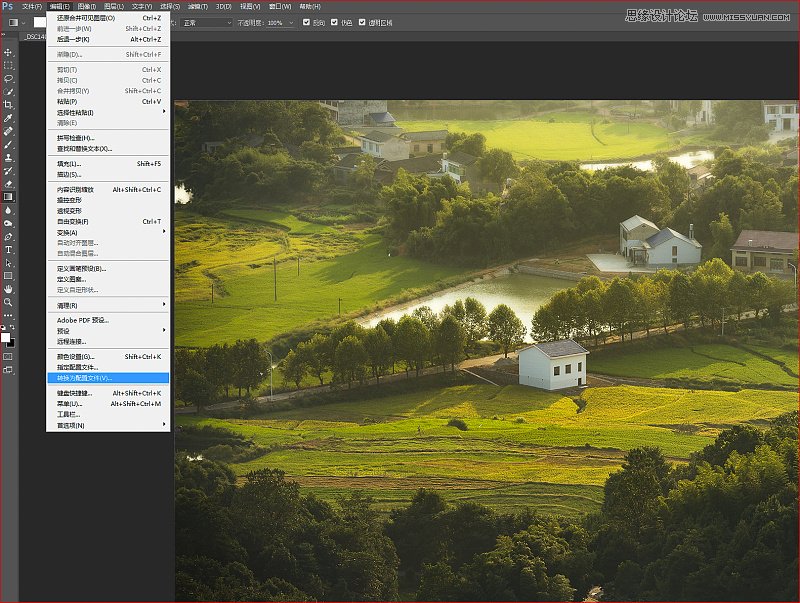Click the Photoshop Ps logo
The width and height of the screenshot is (800, 603).
tap(7, 6)
